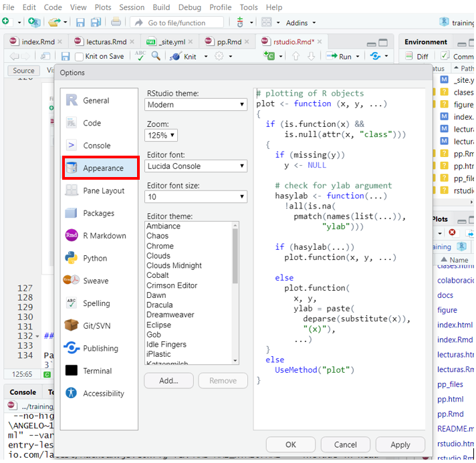This screenshot has height=463, width=476.
Task: Select R Markdown options category
Action: click(x=99, y=235)
